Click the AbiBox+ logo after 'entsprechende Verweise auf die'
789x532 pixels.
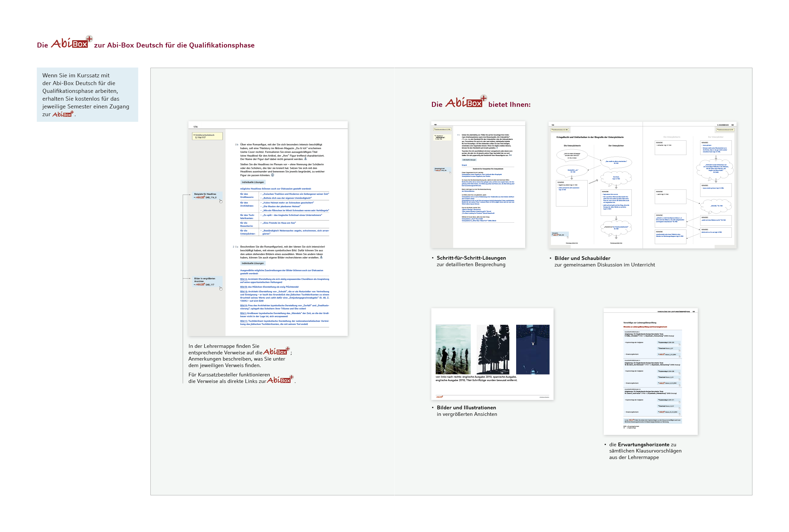(276, 352)
